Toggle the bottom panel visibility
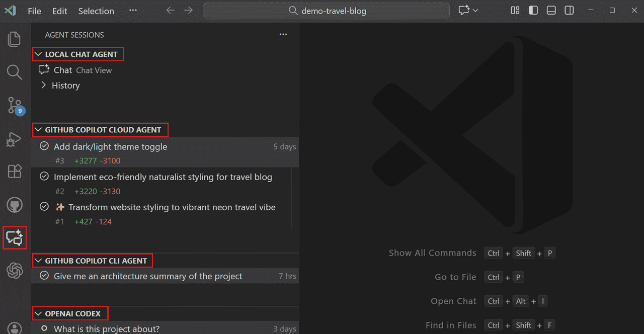644x334 pixels. coord(551,10)
